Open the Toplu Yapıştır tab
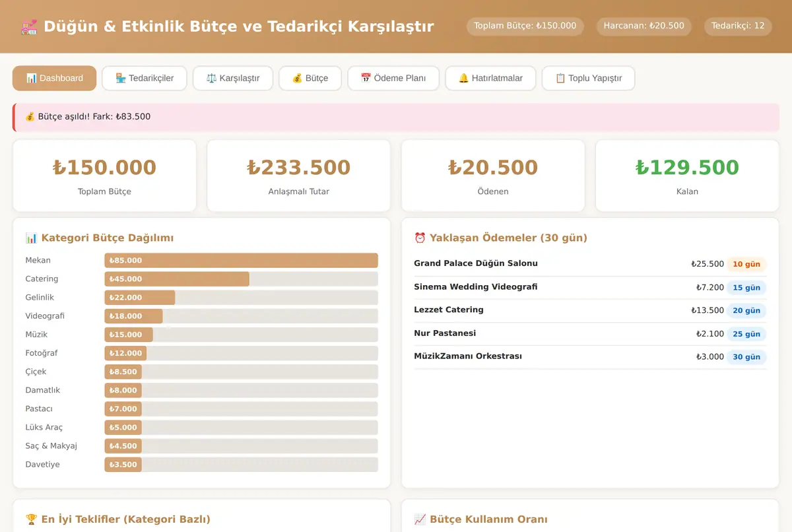Viewport: 792px width, 532px height. click(588, 78)
